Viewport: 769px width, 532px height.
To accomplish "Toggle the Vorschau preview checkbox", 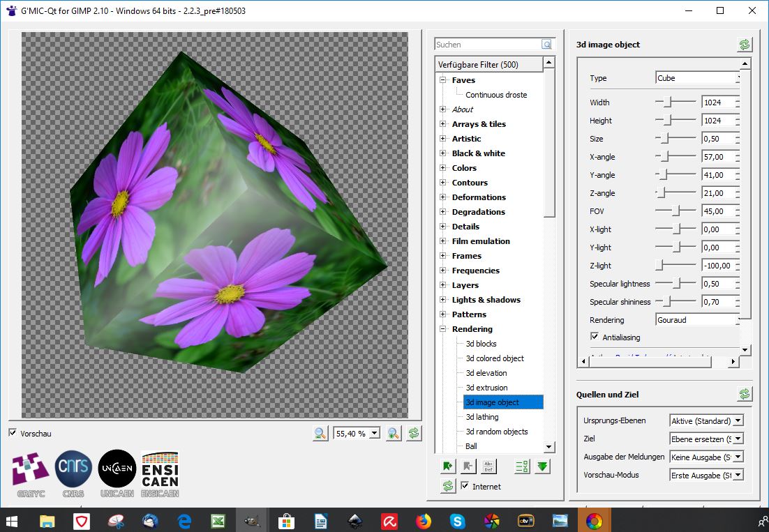I will pyautogui.click(x=13, y=433).
